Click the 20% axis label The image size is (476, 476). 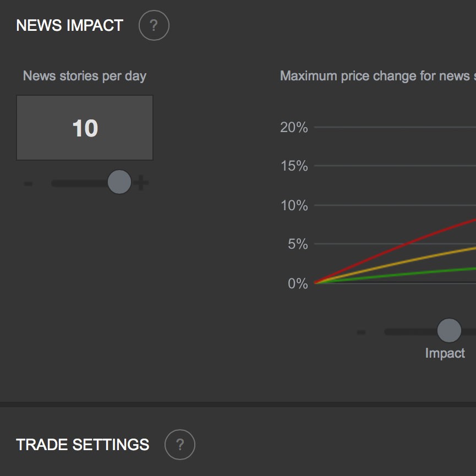[x=294, y=128]
